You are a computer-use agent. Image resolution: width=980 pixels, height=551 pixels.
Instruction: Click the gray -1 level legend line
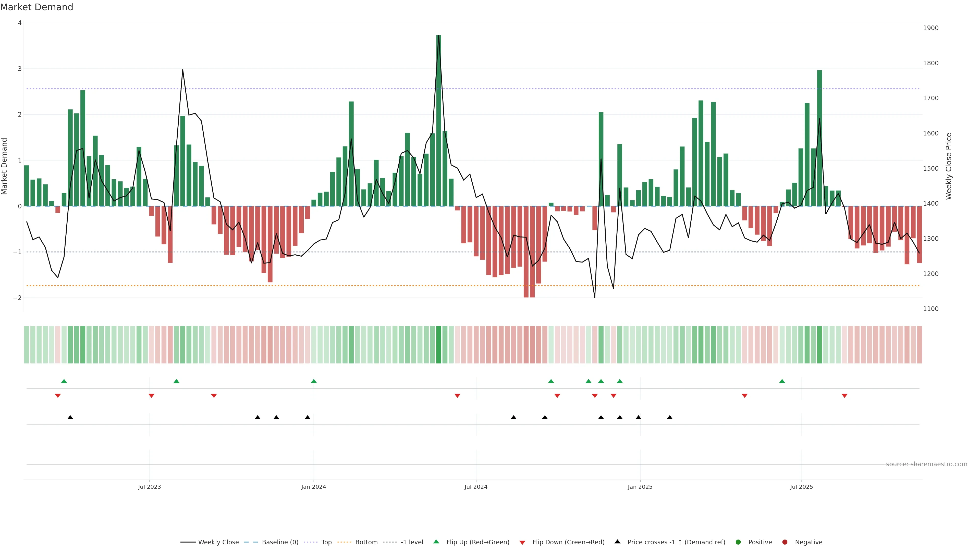389,542
